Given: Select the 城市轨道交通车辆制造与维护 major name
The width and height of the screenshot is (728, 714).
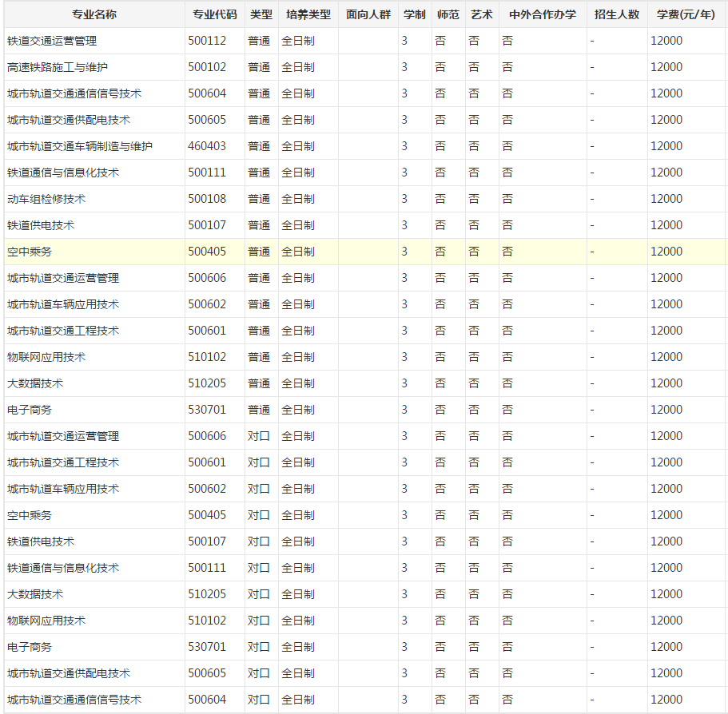Looking at the screenshot, I should [80, 146].
